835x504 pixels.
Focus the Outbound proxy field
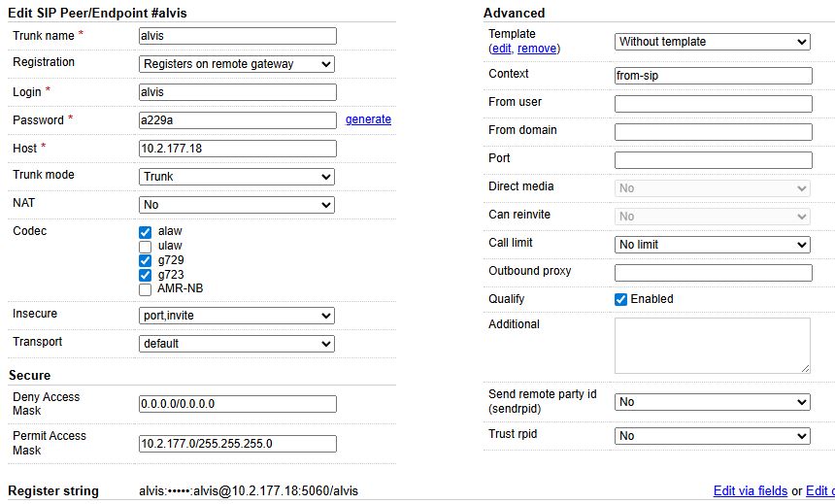click(x=713, y=272)
